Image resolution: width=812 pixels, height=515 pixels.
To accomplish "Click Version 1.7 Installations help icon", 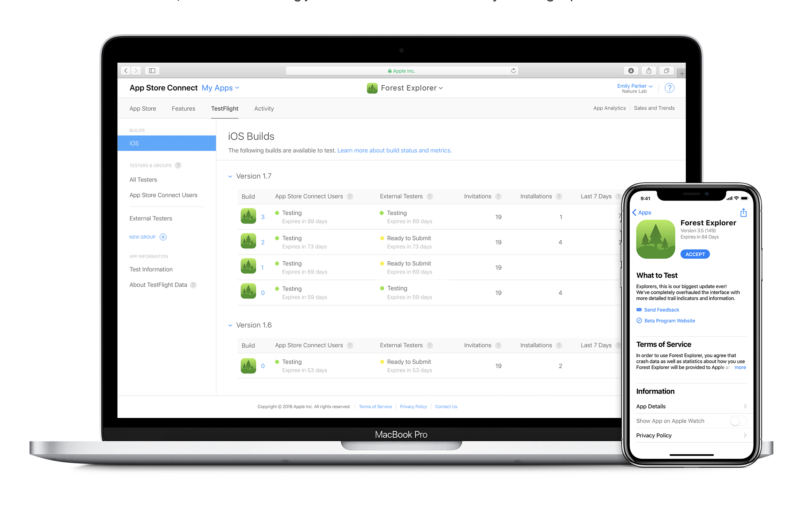I will [559, 196].
